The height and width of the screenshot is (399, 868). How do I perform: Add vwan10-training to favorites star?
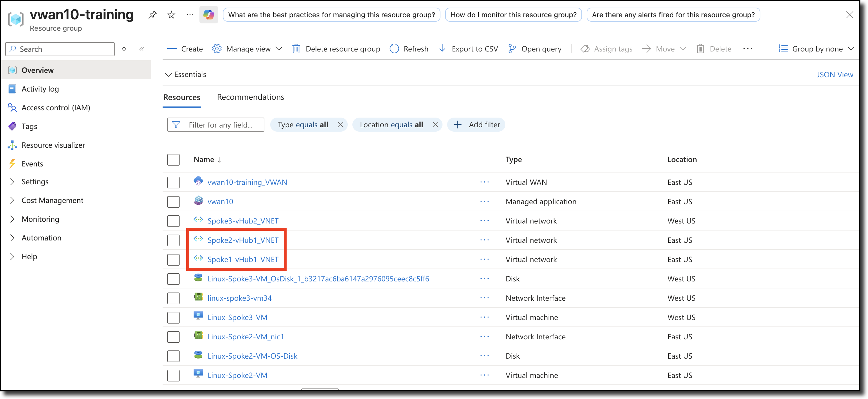[x=171, y=15]
